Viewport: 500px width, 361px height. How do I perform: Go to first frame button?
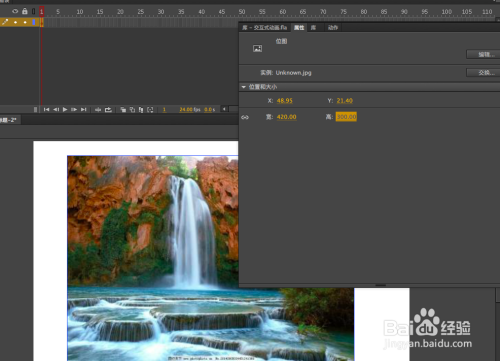point(46,109)
